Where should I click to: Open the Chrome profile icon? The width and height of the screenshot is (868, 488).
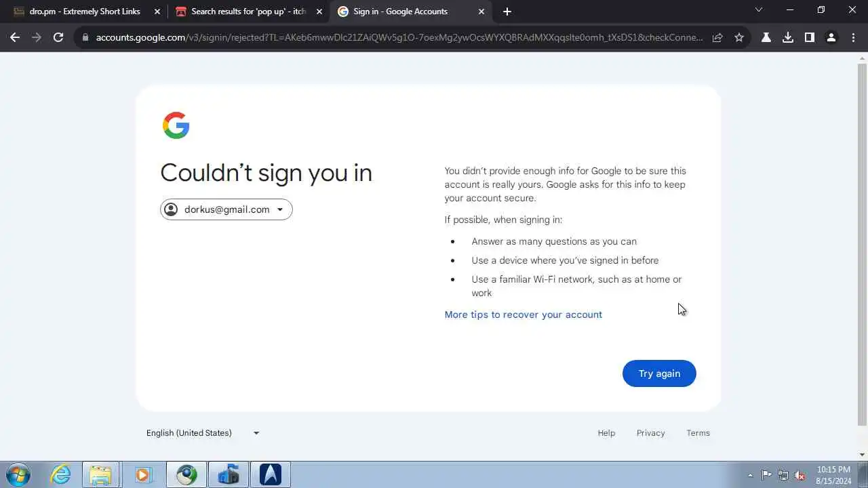831,37
